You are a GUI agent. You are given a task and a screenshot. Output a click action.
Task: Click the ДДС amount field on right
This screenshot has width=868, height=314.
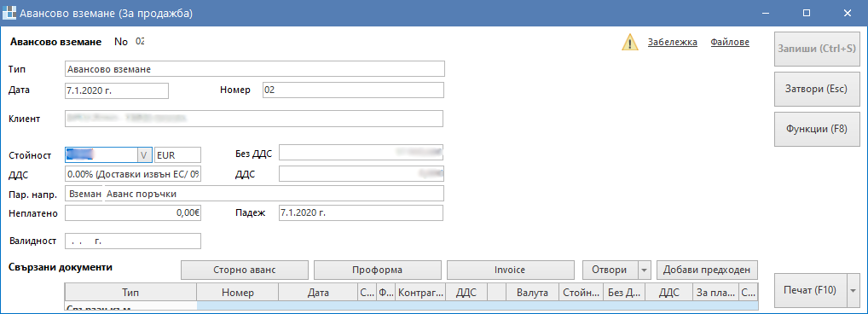point(362,174)
